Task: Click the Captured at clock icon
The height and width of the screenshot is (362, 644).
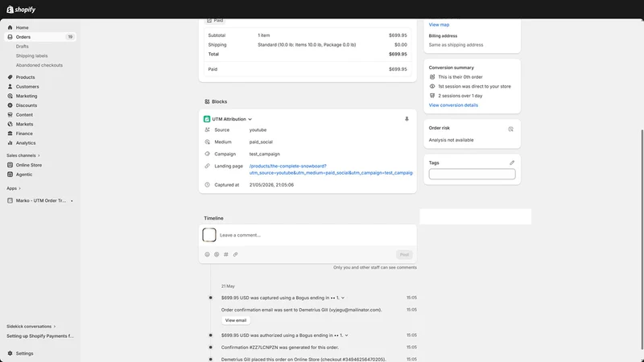Action: [x=207, y=185]
